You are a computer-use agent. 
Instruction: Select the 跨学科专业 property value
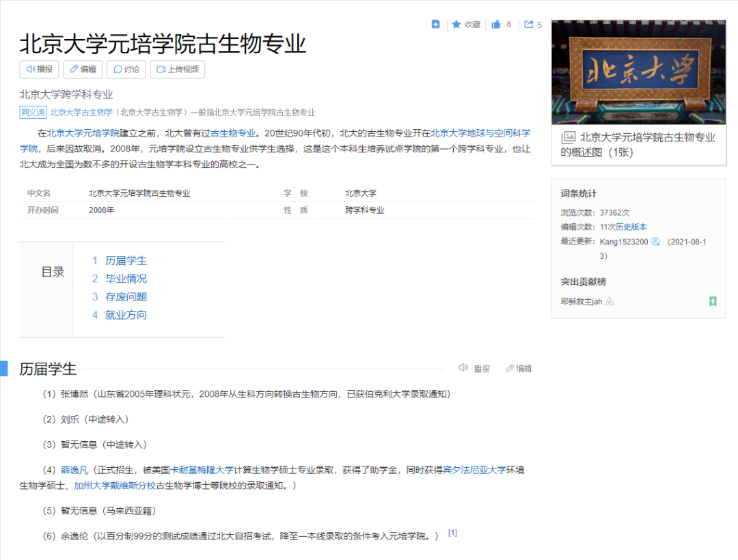point(365,210)
